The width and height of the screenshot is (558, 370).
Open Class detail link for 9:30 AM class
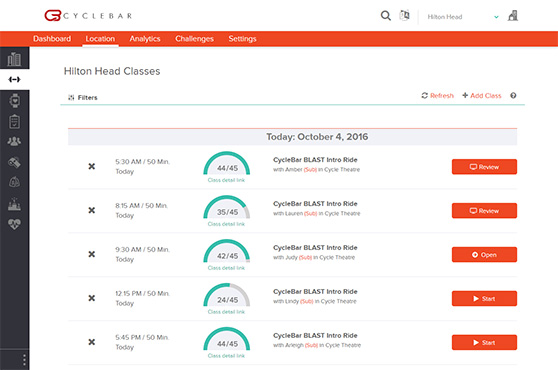point(226,268)
